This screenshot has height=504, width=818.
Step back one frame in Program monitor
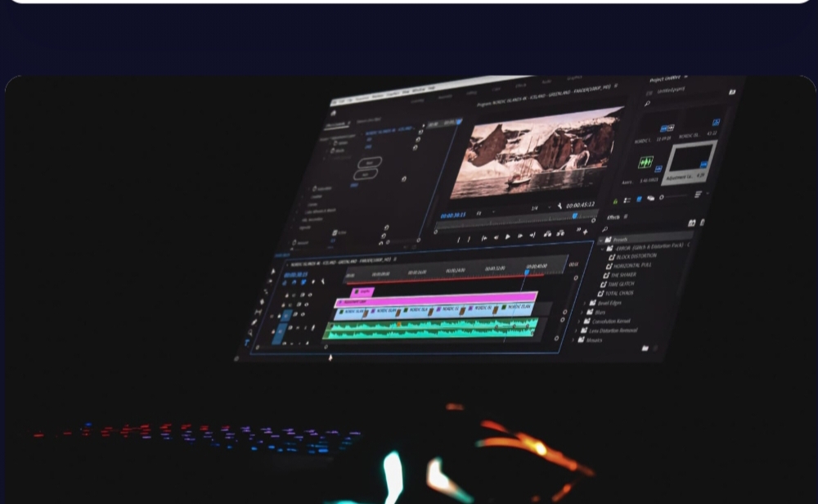(x=496, y=238)
